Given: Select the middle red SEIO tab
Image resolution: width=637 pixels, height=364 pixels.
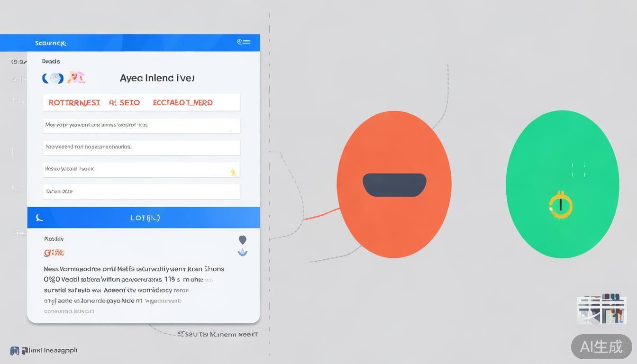Looking at the screenshot, I should (x=125, y=102).
